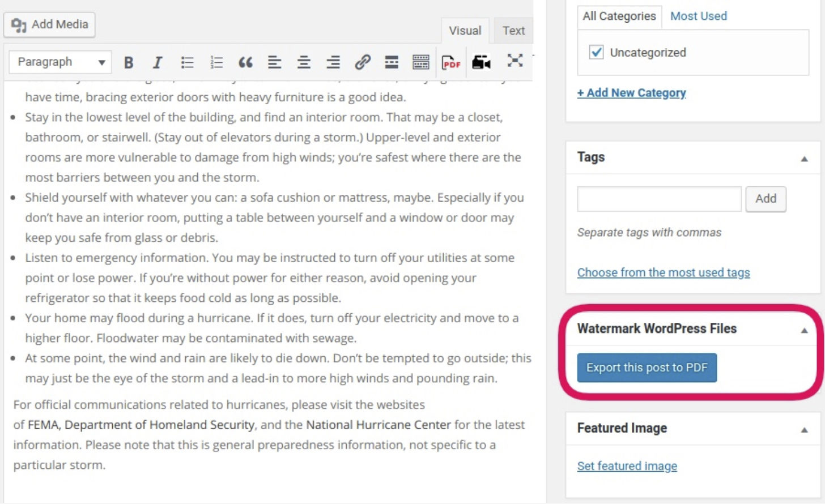Click the Add tag button
This screenshot has height=504, width=825.
[x=766, y=199]
